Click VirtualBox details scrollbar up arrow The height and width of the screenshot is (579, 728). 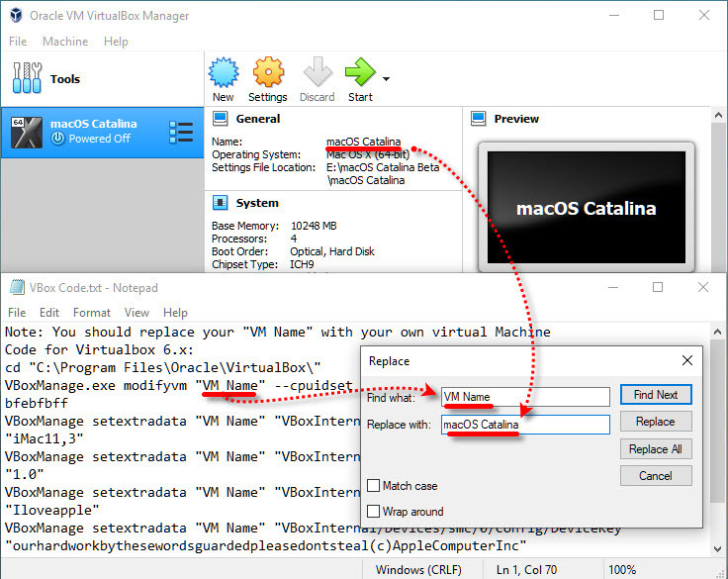tap(718, 115)
